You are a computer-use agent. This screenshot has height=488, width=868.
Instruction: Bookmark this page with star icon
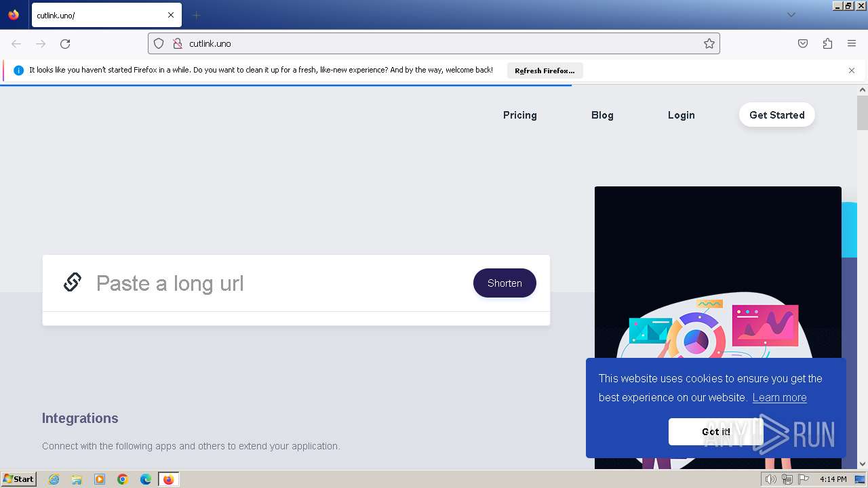tap(709, 43)
